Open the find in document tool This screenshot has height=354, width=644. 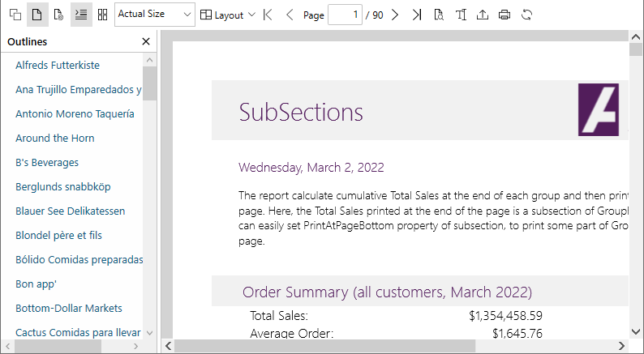439,15
